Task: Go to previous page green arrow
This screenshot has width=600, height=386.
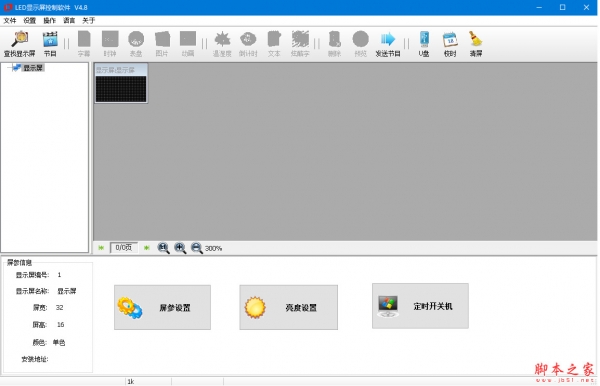Action: 101,248
